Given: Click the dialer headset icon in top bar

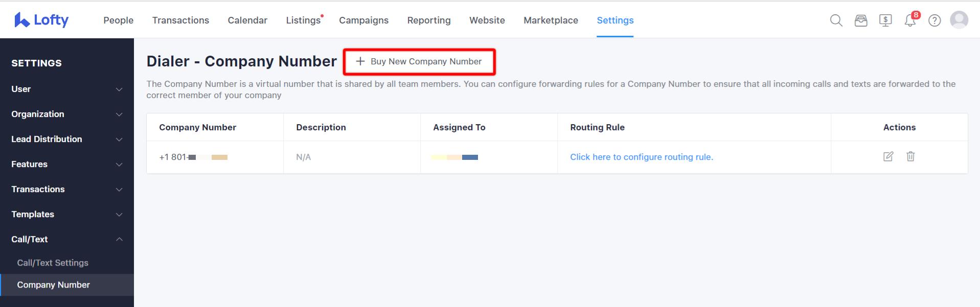Looking at the screenshot, I should tap(861, 20).
